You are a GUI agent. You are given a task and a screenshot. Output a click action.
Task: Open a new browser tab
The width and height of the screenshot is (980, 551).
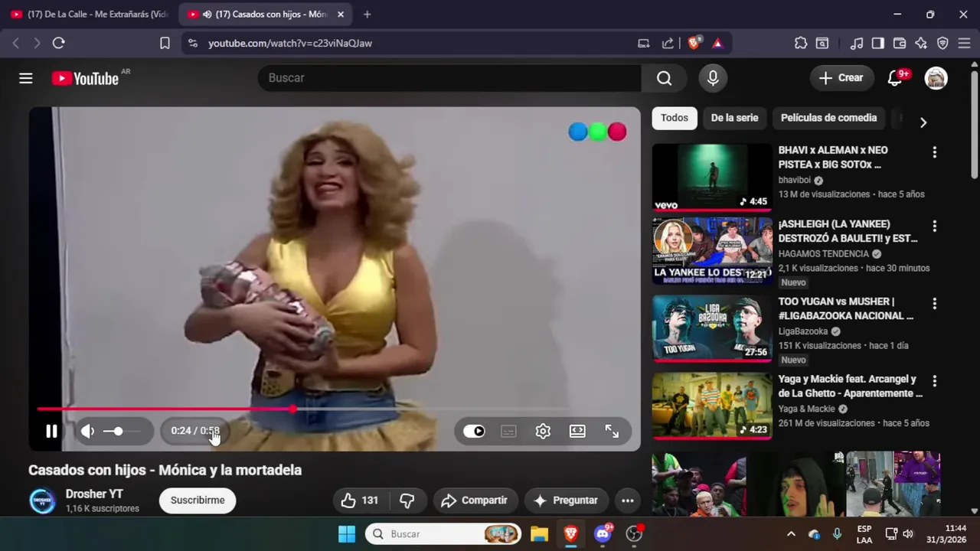(367, 14)
